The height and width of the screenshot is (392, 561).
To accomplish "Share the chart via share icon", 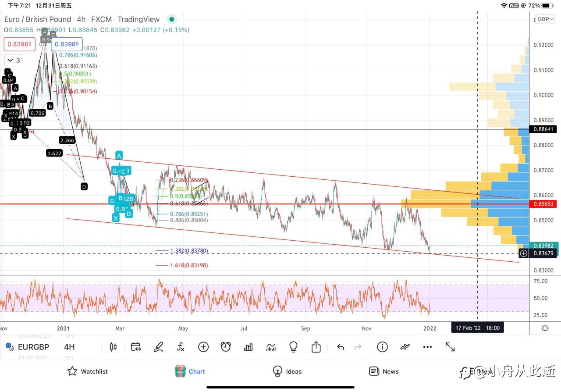I will (316, 347).
